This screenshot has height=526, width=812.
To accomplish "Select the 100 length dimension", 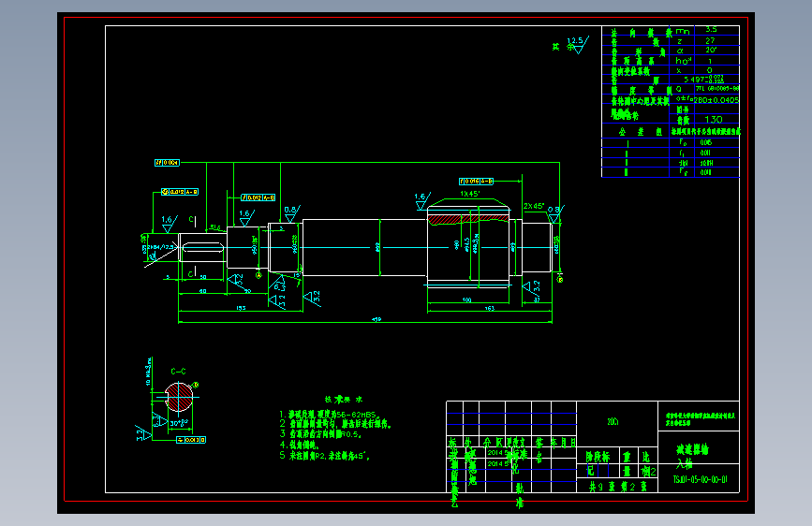I will pos(466,300).
